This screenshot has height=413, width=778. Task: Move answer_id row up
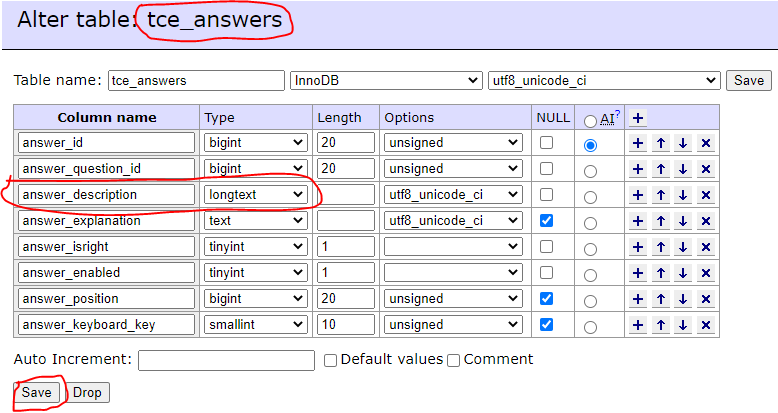click(x=660, y=143)
